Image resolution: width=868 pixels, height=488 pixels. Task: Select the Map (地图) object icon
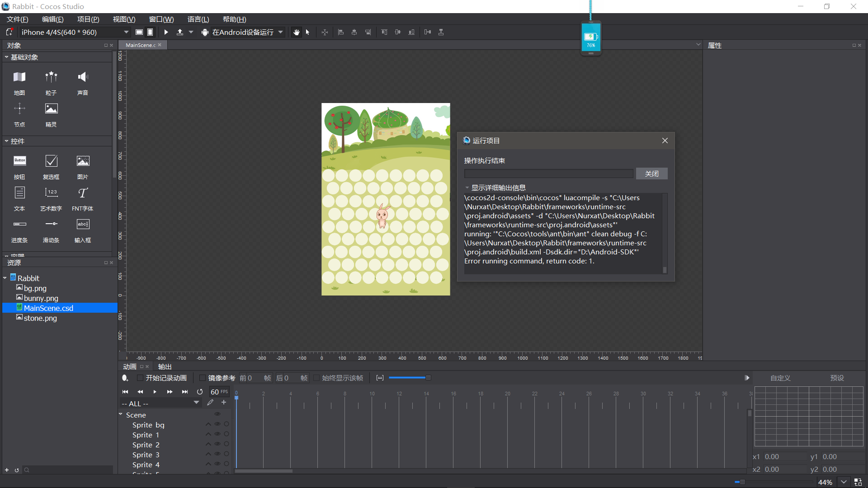click(19, 77)
